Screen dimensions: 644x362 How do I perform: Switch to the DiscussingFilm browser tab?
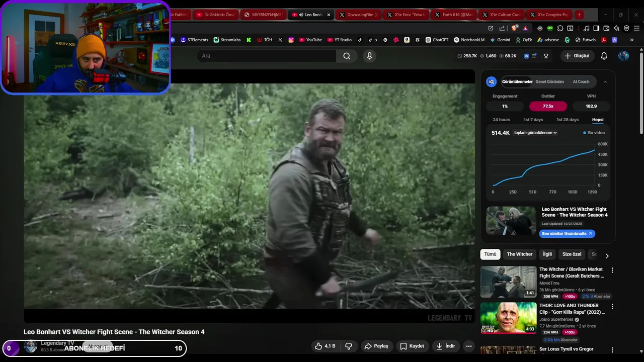pos(358,15)
